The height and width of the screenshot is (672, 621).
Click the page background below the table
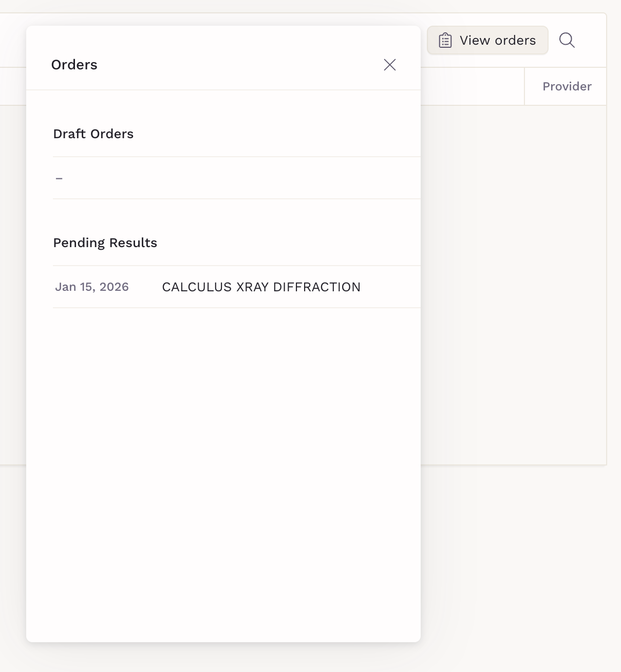tap(514, 565)
